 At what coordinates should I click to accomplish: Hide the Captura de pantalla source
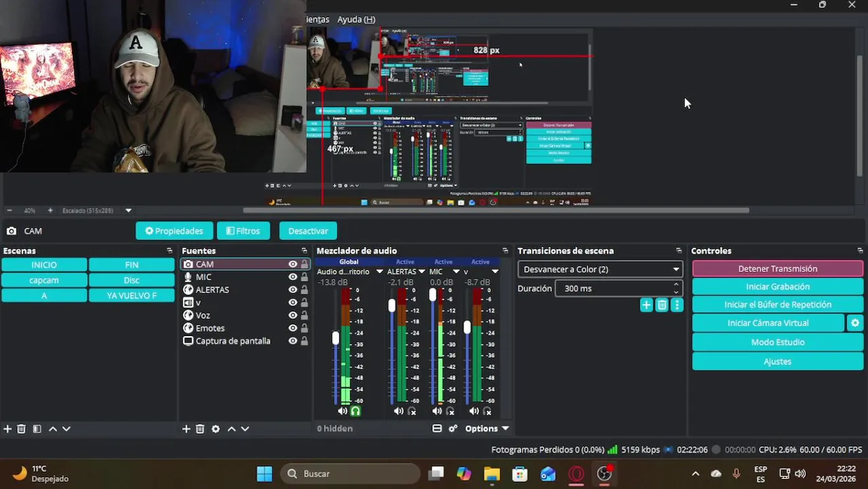point(293,341)
